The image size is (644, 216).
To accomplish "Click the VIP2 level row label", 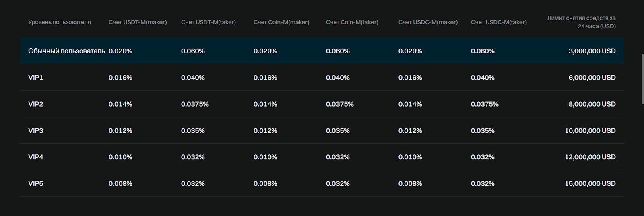I will click(x=35, y=104).
